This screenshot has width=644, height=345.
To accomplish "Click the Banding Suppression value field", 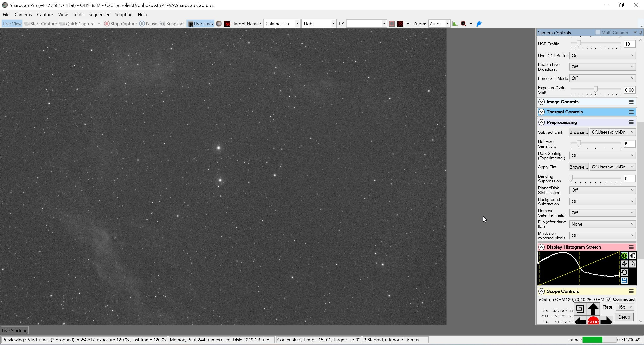I will (x=629, y=179).
